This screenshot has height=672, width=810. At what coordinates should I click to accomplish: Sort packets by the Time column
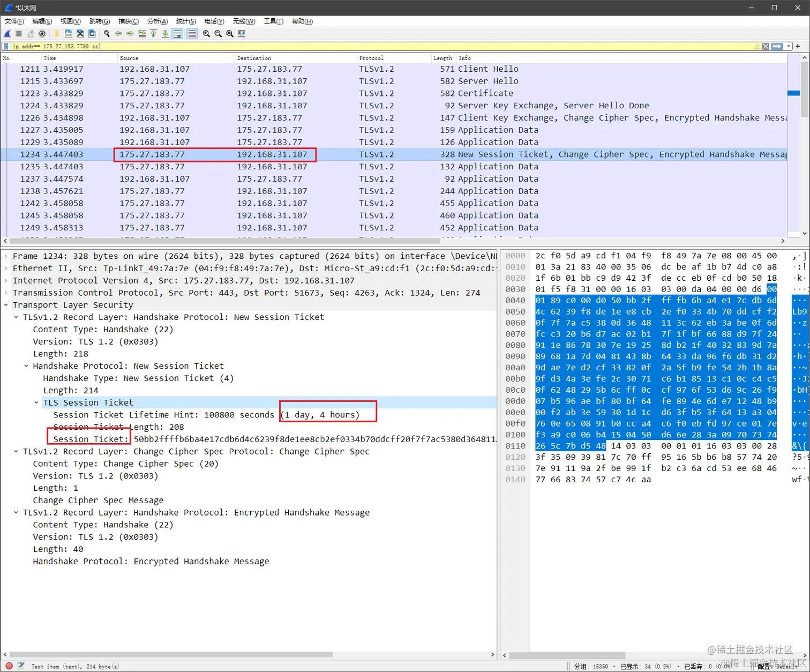tap(79, 58)
